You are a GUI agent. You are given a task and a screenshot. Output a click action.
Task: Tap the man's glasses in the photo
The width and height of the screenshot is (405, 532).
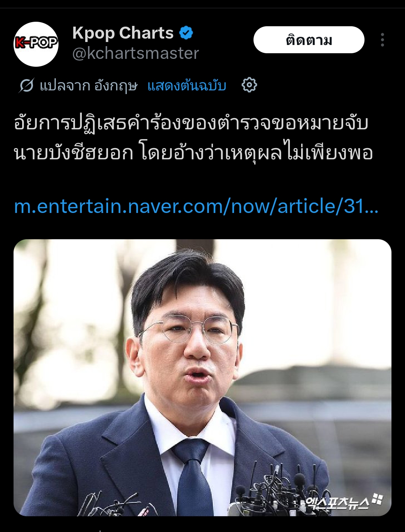tap(189, 328)
